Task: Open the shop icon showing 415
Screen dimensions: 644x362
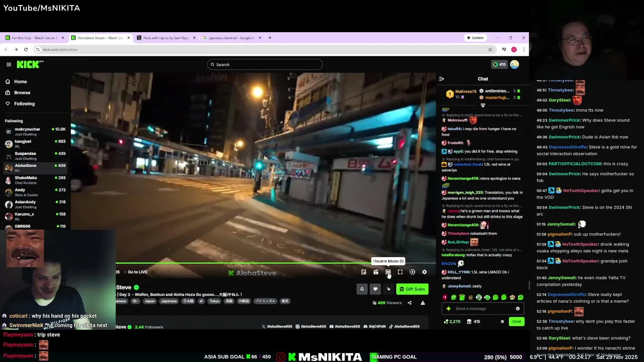Action: [474, 322]
